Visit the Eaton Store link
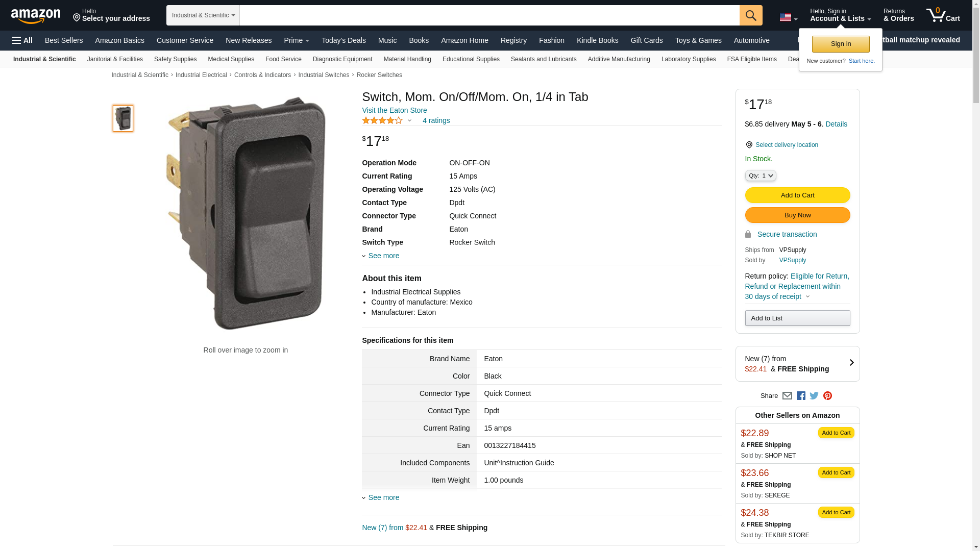The width and height of the screenshot is (980, 551). 394,110
